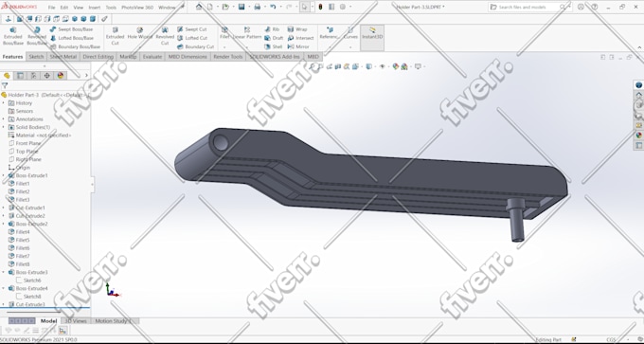This screenshot has width=644, height=344.
Task: Choose the Boundary Cut command
Action: pos(195,46)
